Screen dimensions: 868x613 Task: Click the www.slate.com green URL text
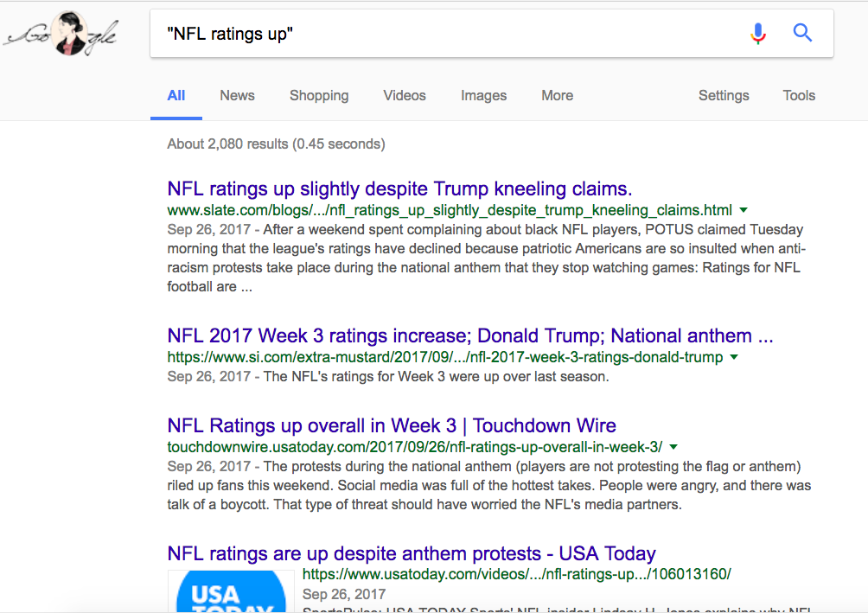tap(450, 210)
